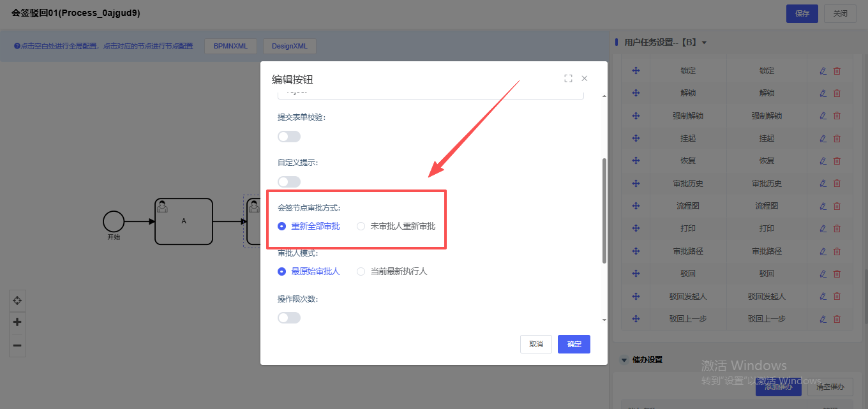The height and width of the screenshot is (409, 868).
Task: Toggle the 提交表单校验 switch
Action: pos(288,137)
